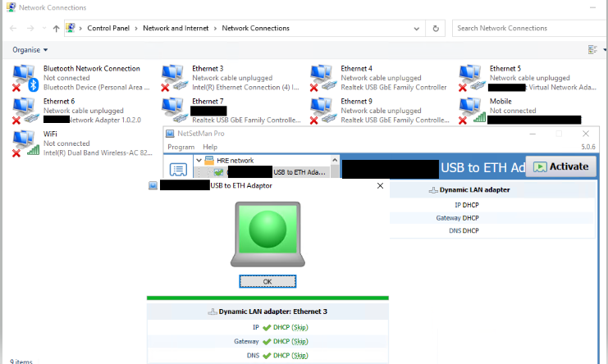
Task: Select the Ethernet 7 adapter icon
Action: [x=173, y=111]
